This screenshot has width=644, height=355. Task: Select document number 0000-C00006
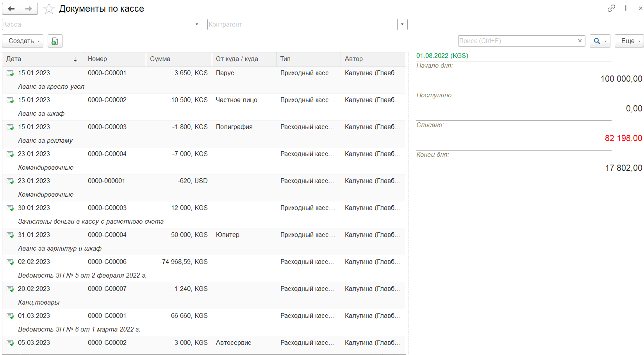click(x=107, y=262)
